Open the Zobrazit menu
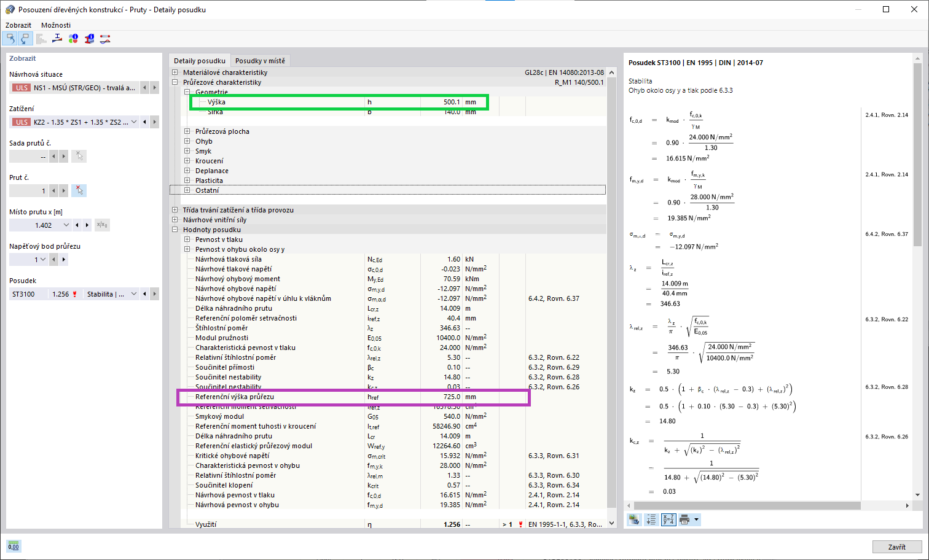929x560 pixels. [x=18, y=25]
